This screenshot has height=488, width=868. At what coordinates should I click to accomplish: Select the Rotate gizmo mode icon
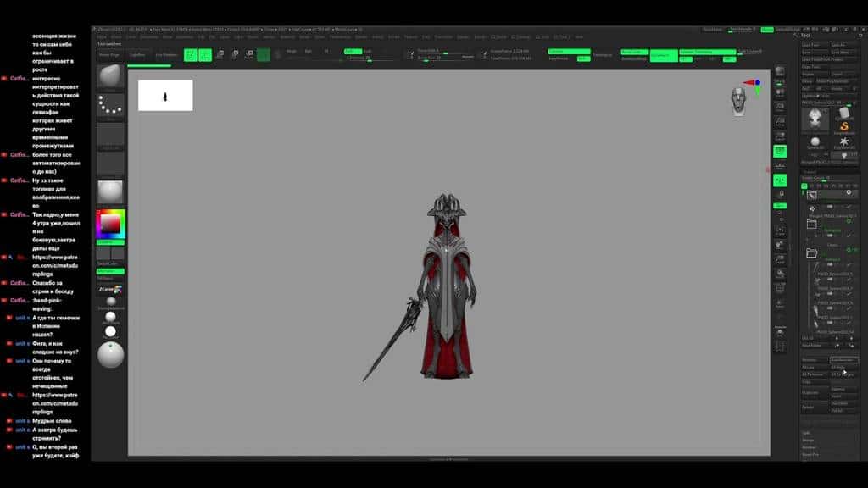[x=249, y=54]
